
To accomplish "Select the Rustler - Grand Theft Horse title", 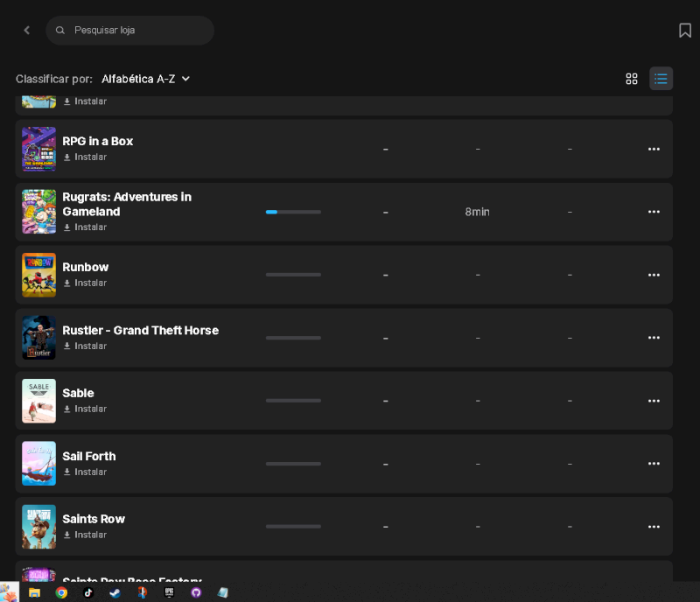I will click(141, 331).
